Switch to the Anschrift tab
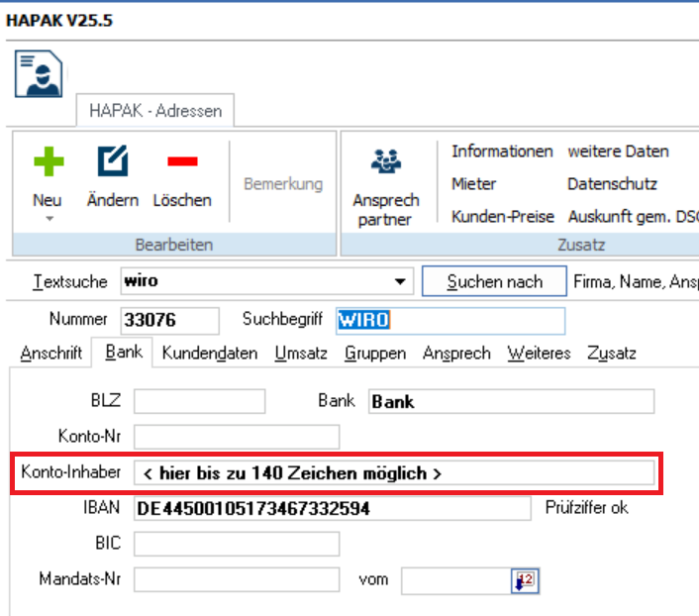Viewport: 699px width, 616px height. (50, 353)
